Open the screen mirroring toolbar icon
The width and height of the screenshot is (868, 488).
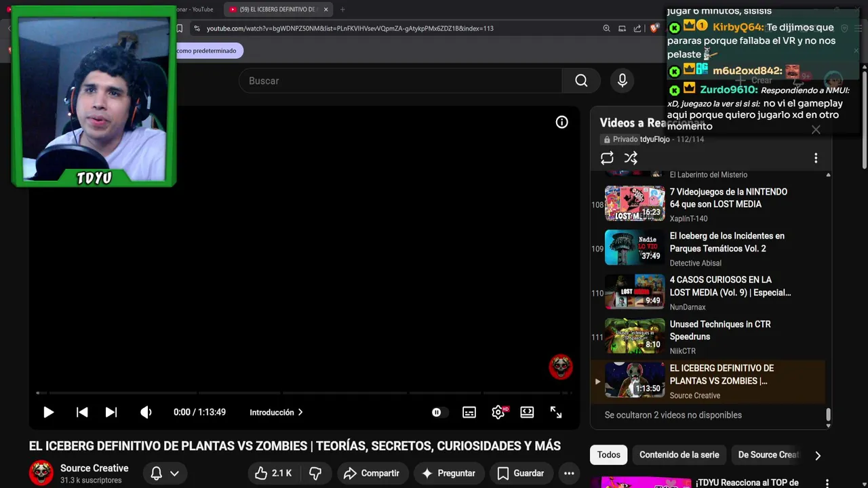(622, 28)
